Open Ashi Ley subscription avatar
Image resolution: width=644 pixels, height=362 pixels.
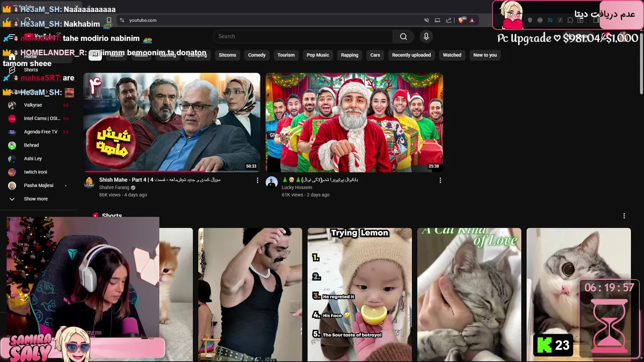[12, 158]
